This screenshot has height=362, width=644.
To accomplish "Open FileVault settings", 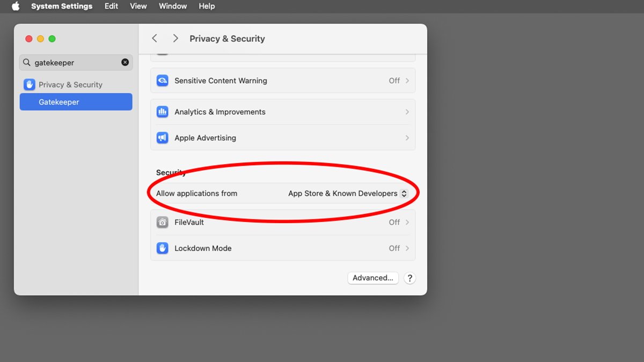I will [283, 222].
